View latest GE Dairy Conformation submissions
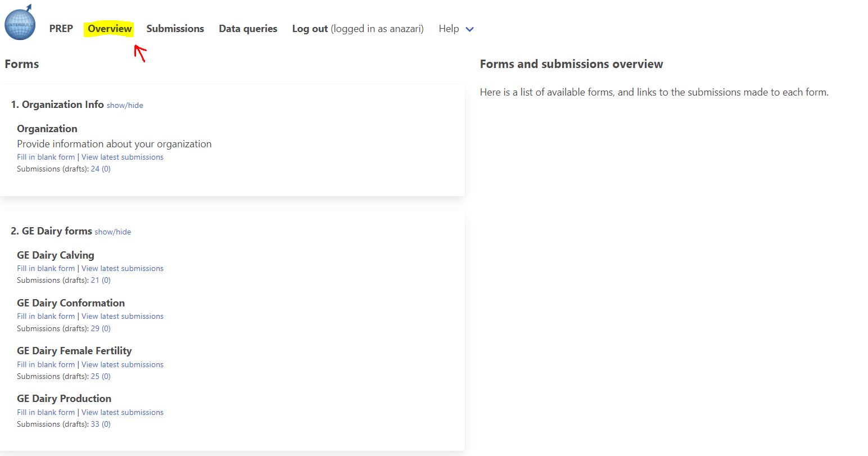Screen dimensions: 868x456 123,316
